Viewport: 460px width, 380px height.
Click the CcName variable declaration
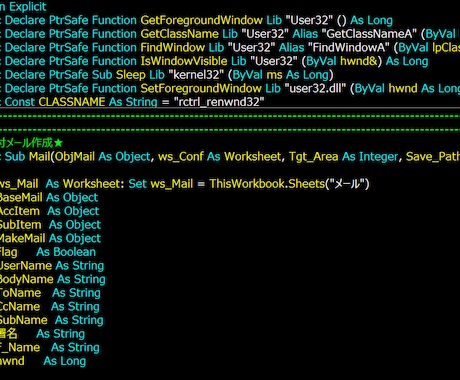(x=20, y=307)
